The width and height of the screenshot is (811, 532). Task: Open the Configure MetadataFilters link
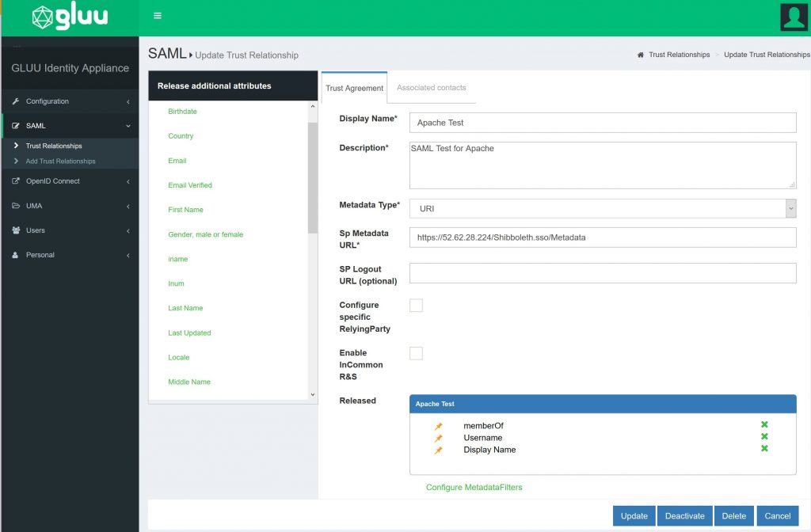(474, 488)
